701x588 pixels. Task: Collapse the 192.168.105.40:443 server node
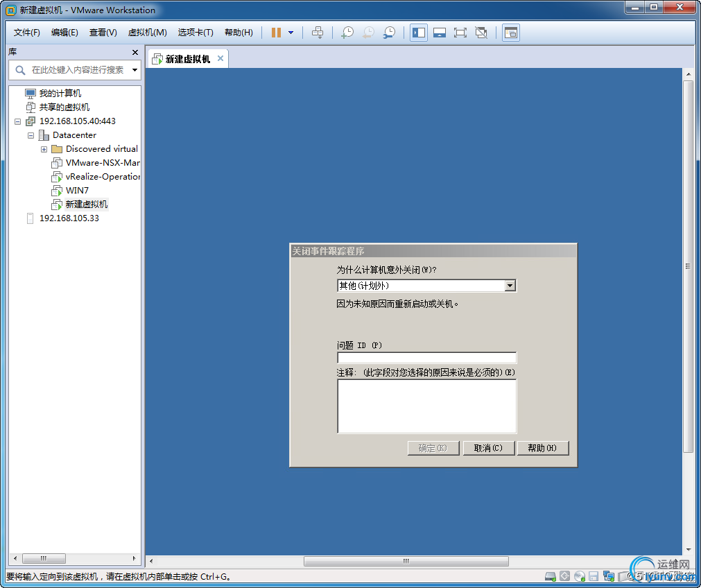tap(18, 121)
